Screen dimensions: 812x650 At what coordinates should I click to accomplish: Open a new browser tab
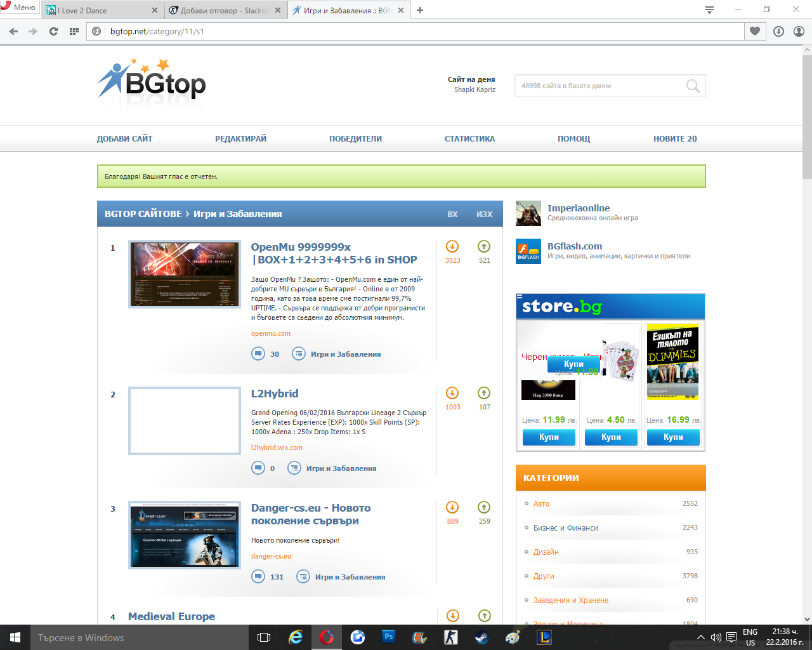pos(420,10)
